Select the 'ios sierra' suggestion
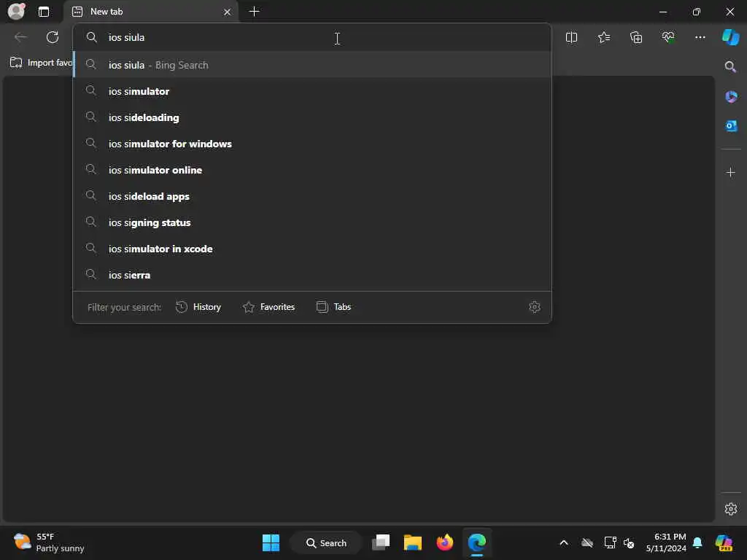The height and width of the screenshot is (560, 747). pyautogui.click(x=312, y=274)
